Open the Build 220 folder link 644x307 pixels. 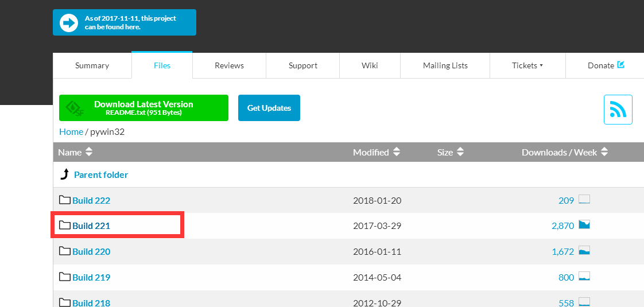click(x=91, y=251)
